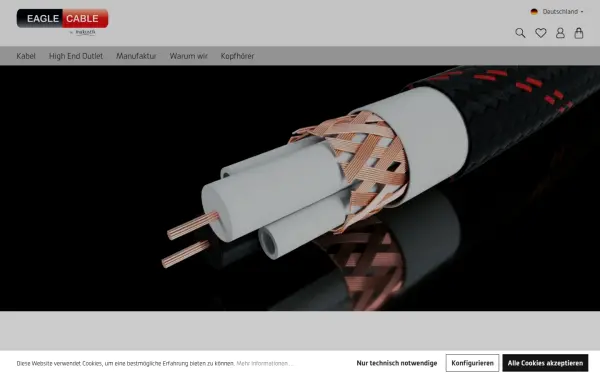Open the shopping bag cart icon
Viewport: 600px width, 375px height.
coord(579,33)
